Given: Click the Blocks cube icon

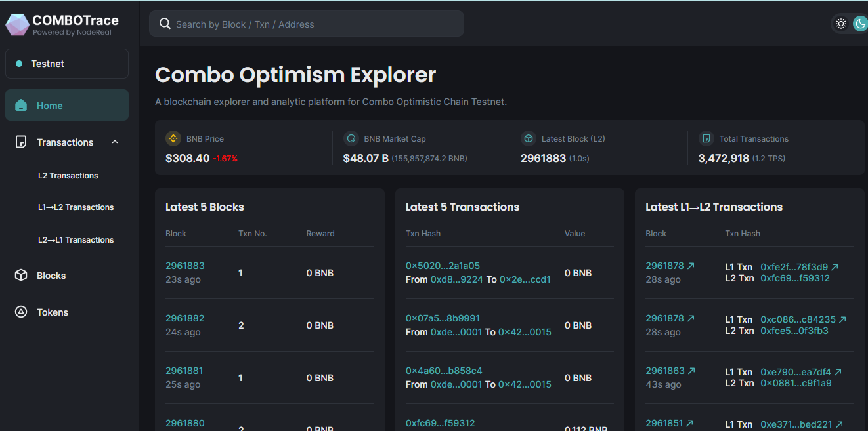Looking at the screenshot, I should click(21, 276).
